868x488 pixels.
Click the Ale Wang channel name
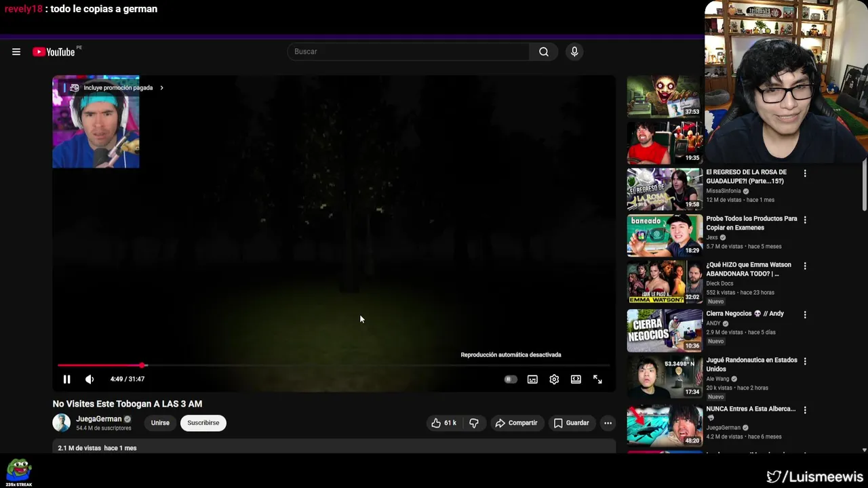click(x=717, y=380)
